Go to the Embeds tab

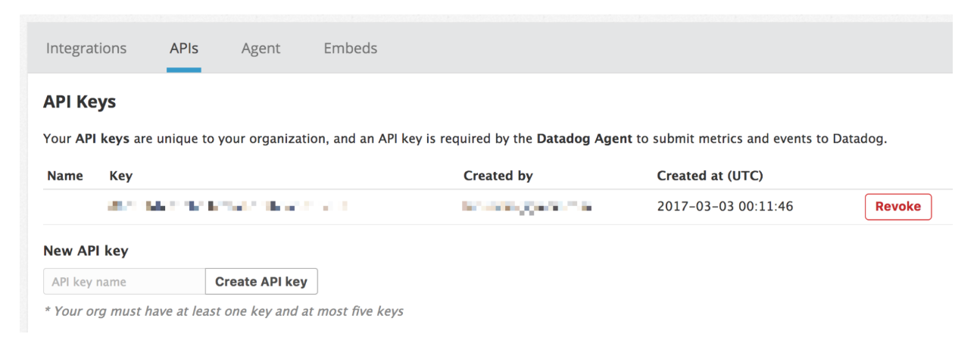pos(350,48)
